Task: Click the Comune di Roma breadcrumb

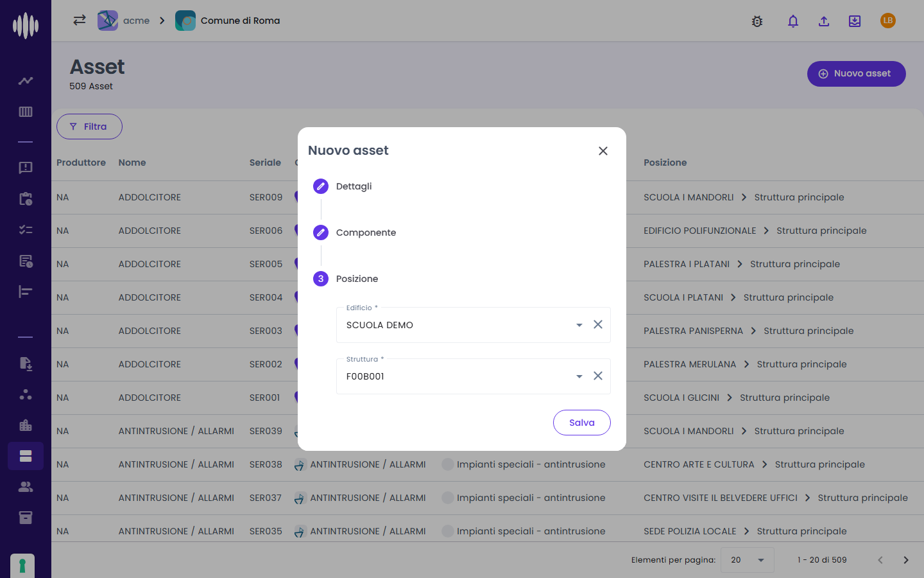Action: click(240, 21)
